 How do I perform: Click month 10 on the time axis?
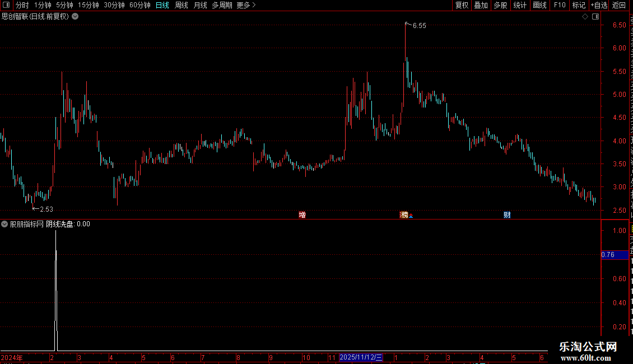coord(306,357)
